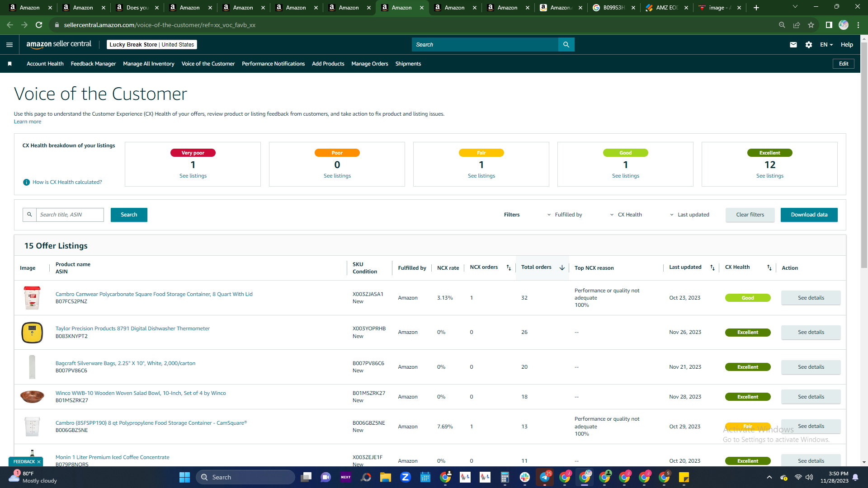Switch to the B099S3H Google tab
868x488 pixels.
(613, 8)
